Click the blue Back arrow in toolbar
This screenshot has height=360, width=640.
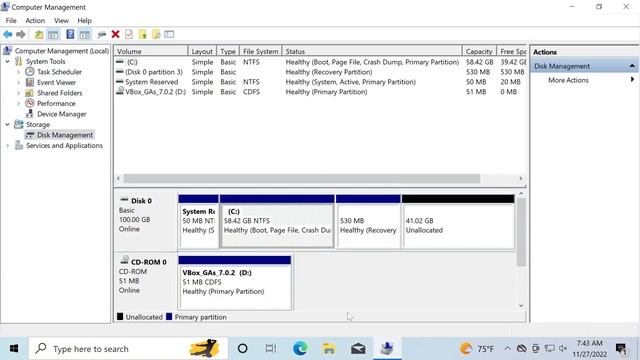click(x=7, y=35)
